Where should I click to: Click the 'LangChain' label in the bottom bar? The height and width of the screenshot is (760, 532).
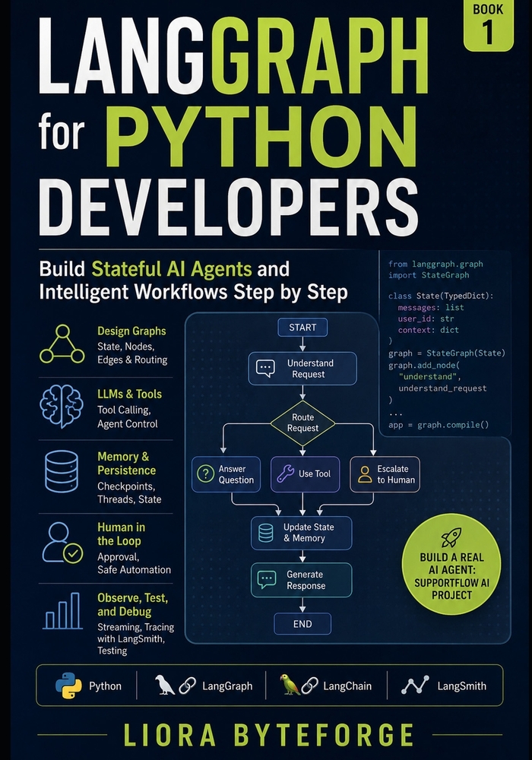click(x=347, y=686)
